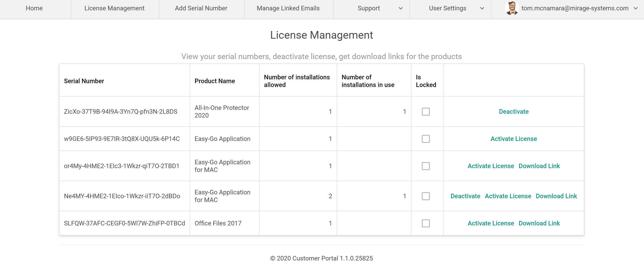Screen dimensions: 644x269
Task: Activate License for w9GE6 Easy-Go Application
Action: [514, 139]
